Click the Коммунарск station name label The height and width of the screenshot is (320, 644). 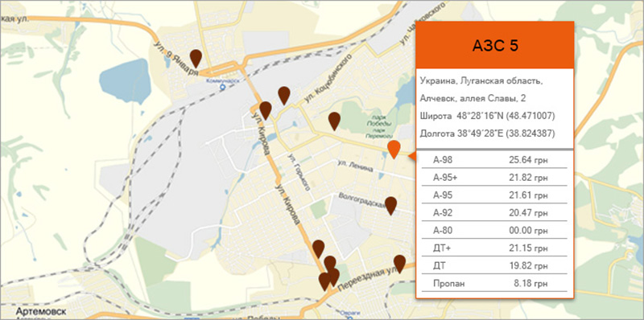[x=222, y=81]
